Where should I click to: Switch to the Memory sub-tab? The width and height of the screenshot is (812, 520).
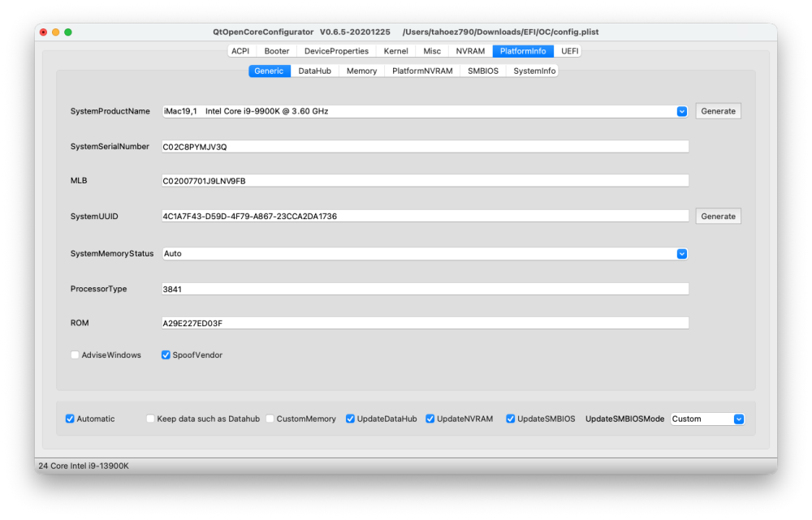click(x=361, y=71)
